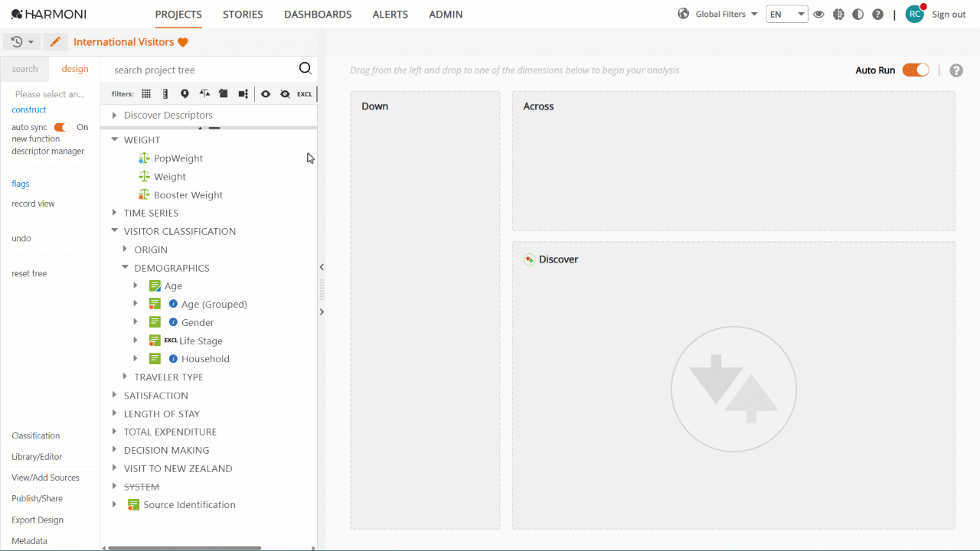Open record view

(x=33, y=204)
